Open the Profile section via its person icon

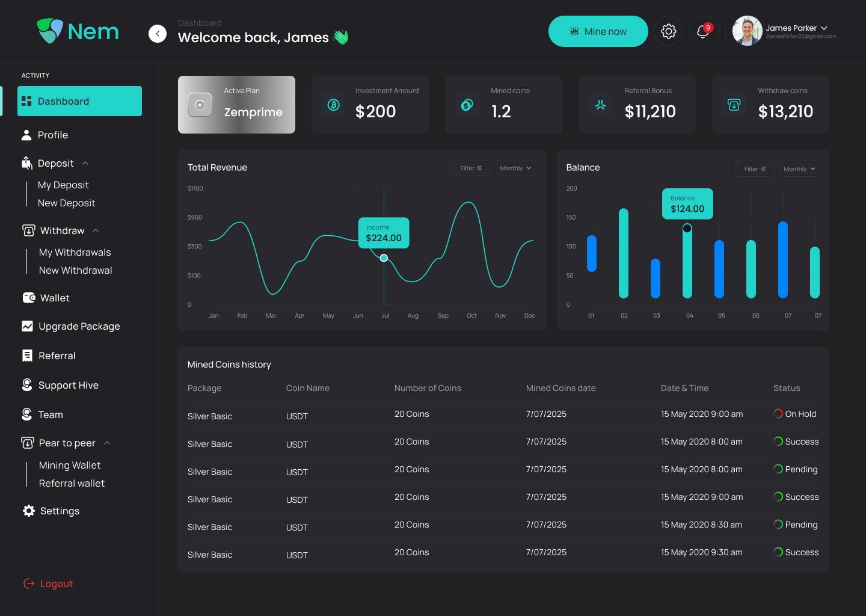pyautogui.click(x=27, y=135)
